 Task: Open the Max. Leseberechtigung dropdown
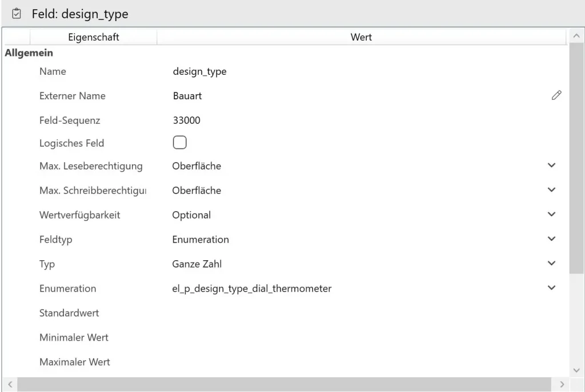(551, 165)
